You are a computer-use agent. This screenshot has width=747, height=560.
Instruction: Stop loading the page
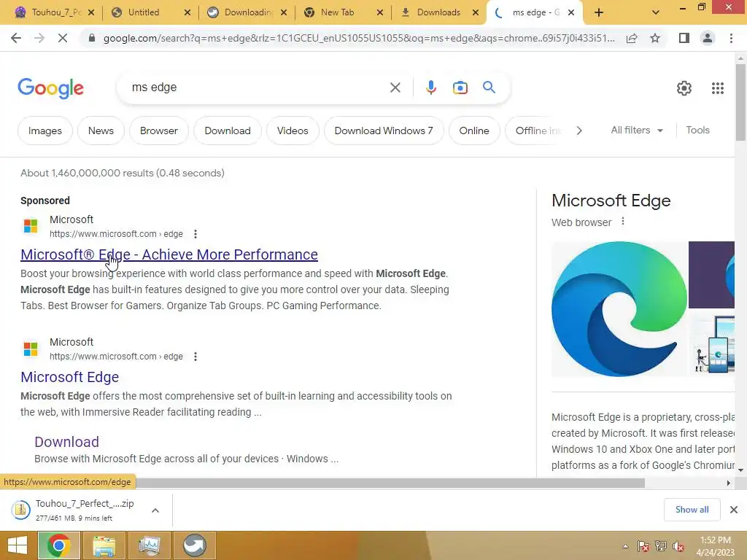coord(63,38)
